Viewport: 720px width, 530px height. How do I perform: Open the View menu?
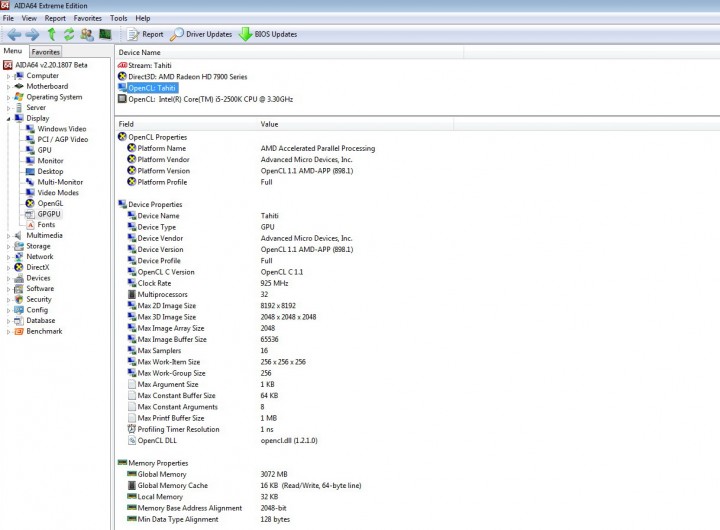29,18
